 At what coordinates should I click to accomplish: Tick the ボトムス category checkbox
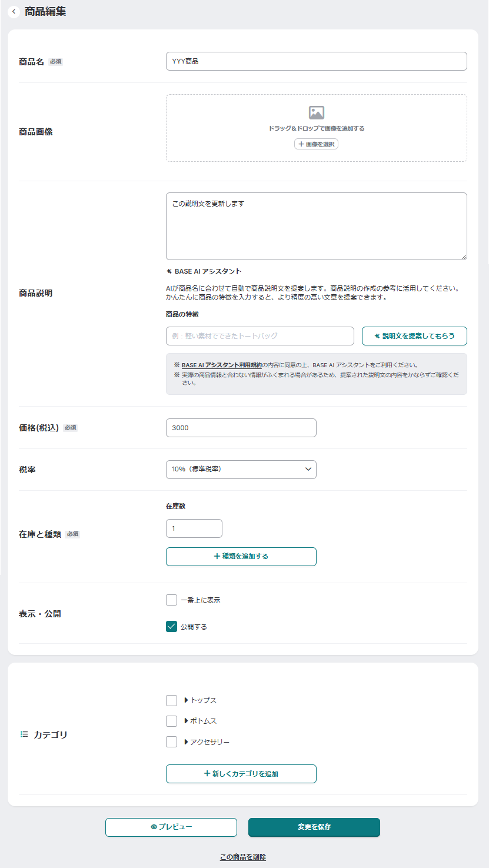[x=171, y=721]
